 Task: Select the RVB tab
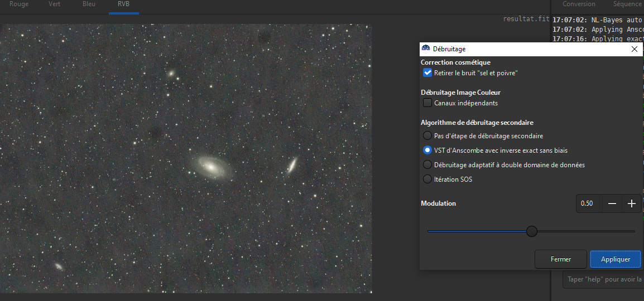pos(124,5)
